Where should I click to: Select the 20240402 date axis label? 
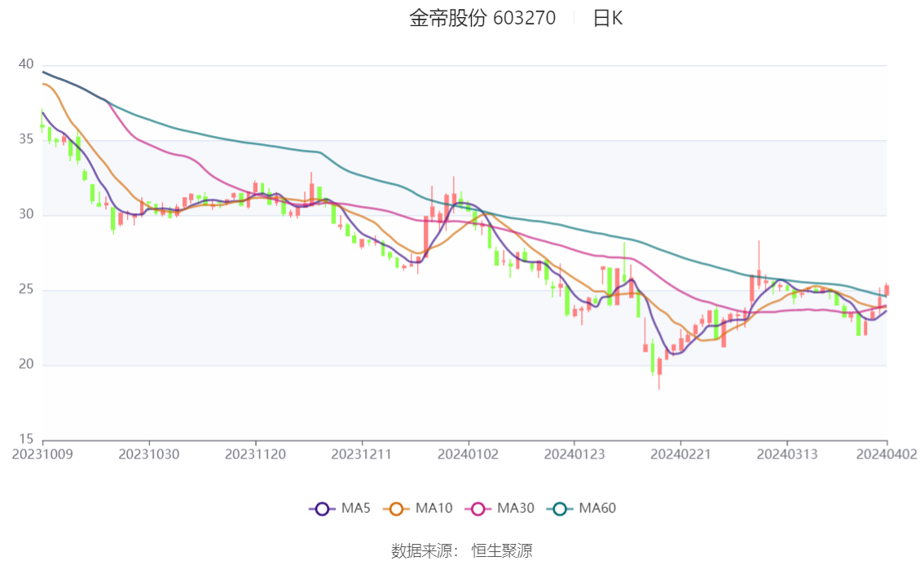[887, 454]
